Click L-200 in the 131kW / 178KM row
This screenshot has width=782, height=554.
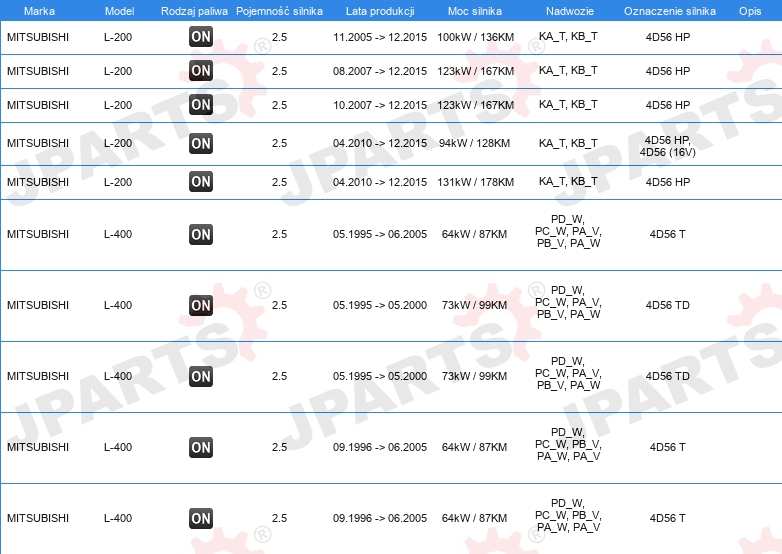[118, 182]
